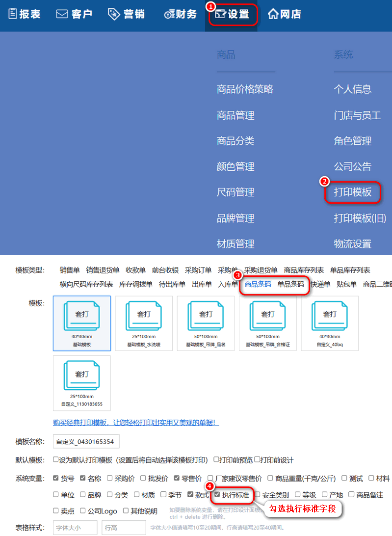This screenshot has width=392, height=536.
Task: Open 打印模板 print templates
Action: pyautogui.click(x=352, y=192)
